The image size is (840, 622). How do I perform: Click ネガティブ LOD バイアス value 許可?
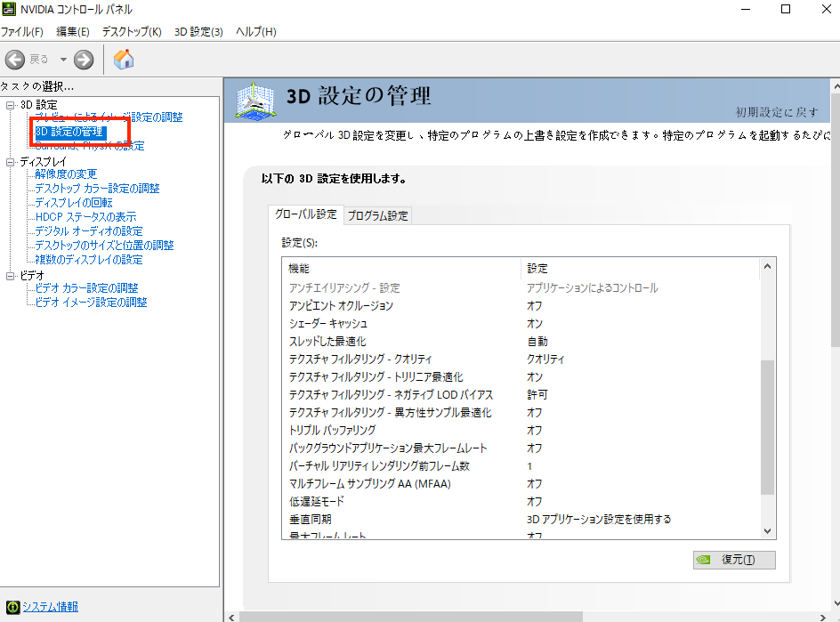tap(537, 395)
